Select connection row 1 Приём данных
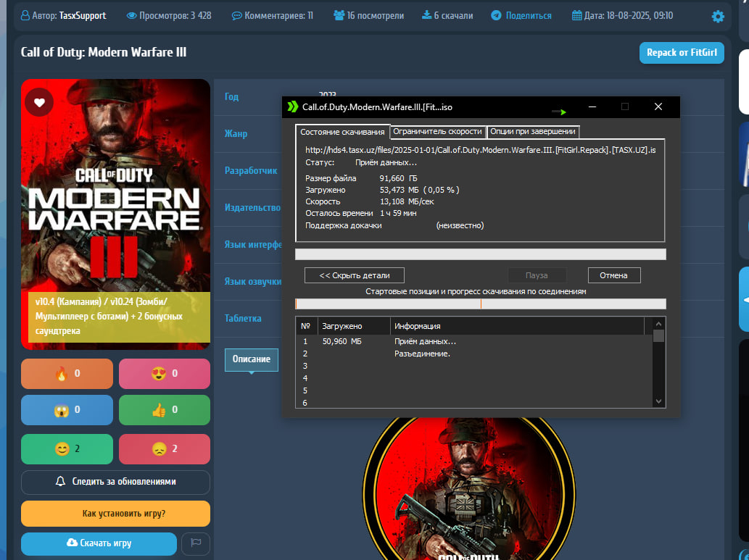Viewport: 749px width, 560px height. [474, 342]
